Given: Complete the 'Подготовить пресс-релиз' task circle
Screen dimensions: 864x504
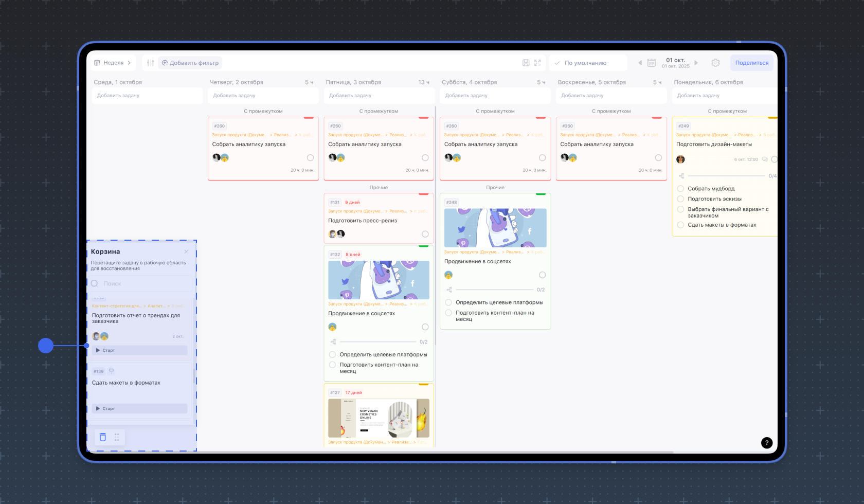Looking at the screenshot, I should (425, 234).
